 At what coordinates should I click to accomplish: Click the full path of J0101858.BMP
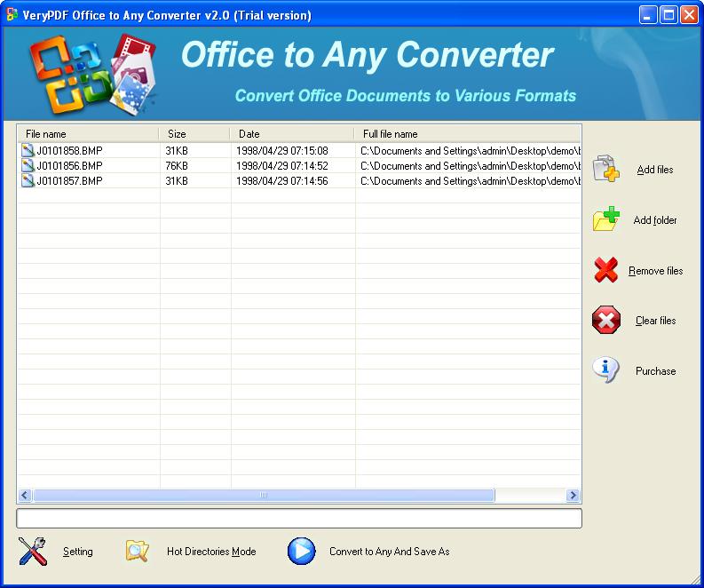(x=471, y=150)
